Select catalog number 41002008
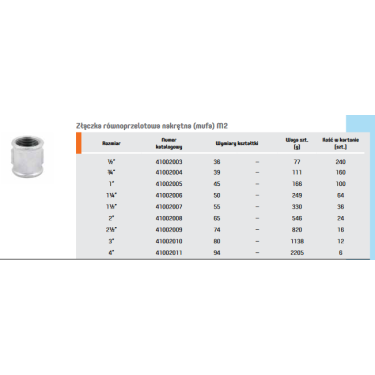The height and width of the screenshot is (375, 375). 169,218
